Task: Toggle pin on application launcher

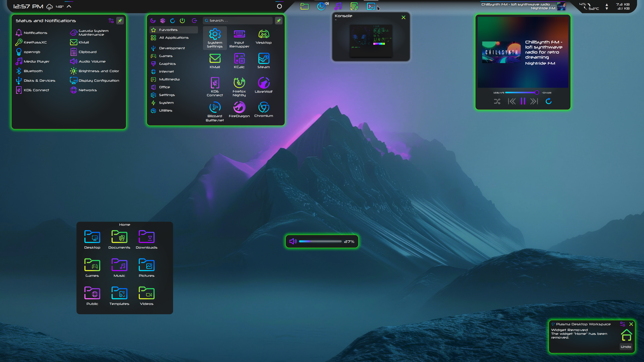Action: 278,21
